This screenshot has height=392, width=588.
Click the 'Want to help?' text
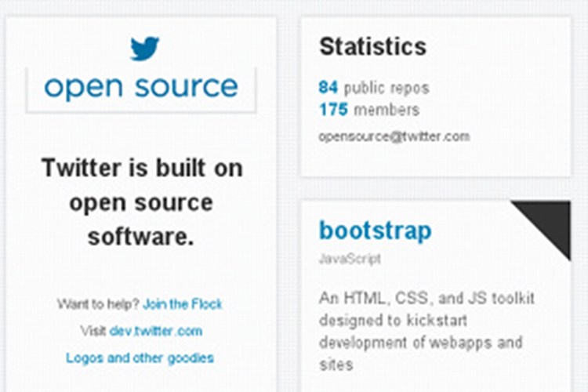pyautogui.click(x=98, y=304)
